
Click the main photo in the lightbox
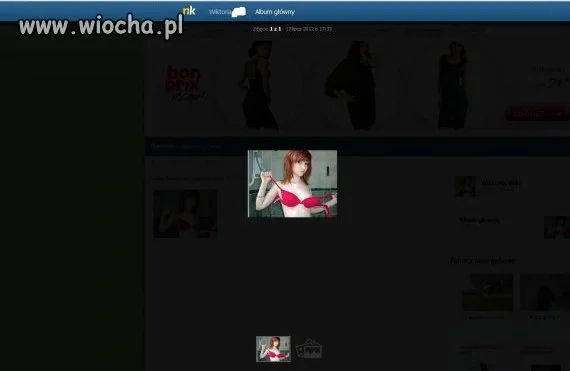click(x=292, y=184)
